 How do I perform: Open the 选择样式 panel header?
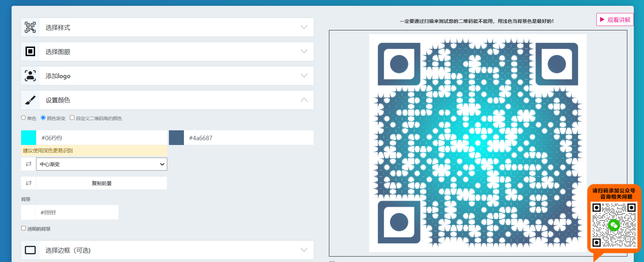(x=167, y=27)
